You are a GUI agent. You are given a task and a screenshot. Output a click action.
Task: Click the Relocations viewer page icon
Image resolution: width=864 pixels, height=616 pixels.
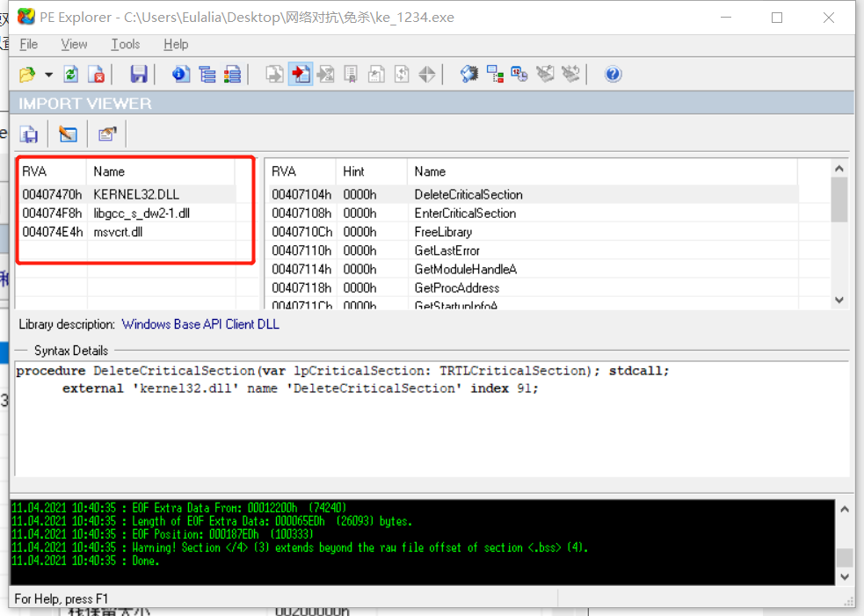tap(376, 75)
